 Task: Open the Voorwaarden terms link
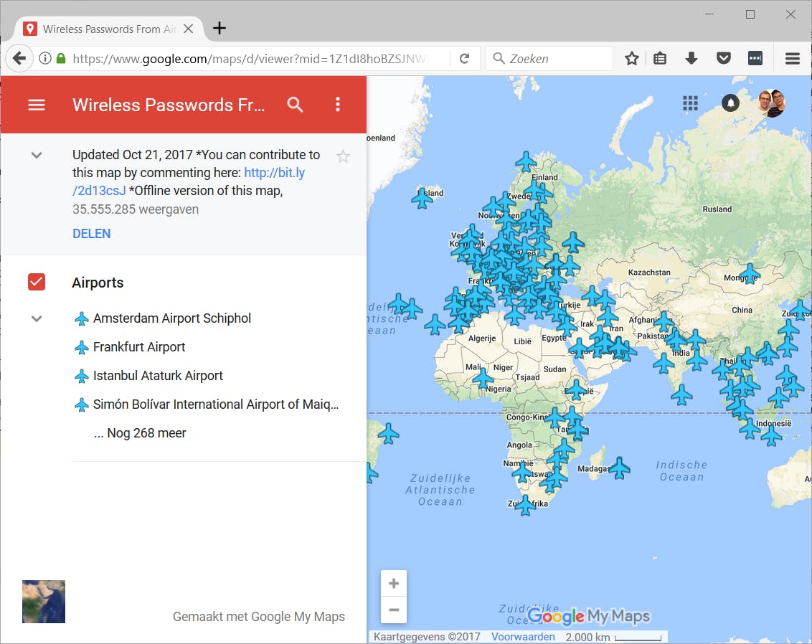click(x=523, y=637)
